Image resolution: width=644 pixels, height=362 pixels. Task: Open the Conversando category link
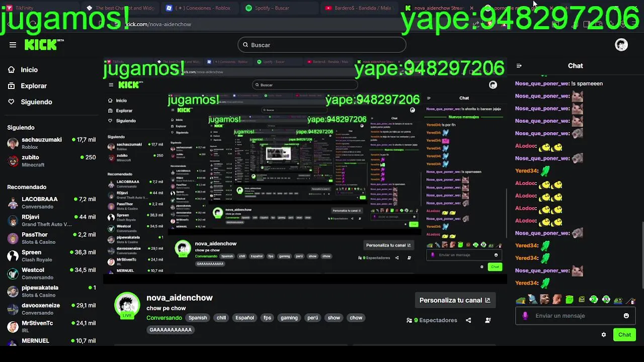pos(164,318)
